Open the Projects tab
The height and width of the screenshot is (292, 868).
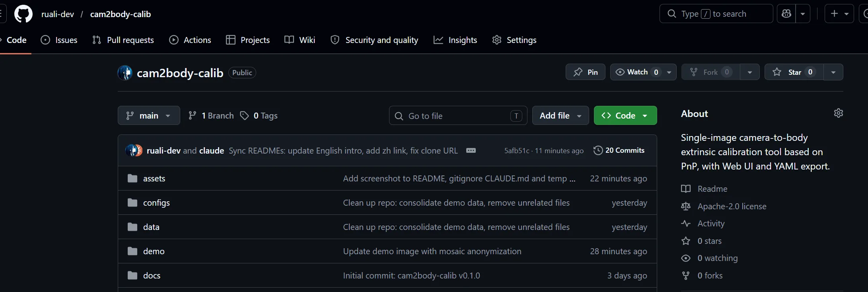pyautogui.click(x=248, y=40)
